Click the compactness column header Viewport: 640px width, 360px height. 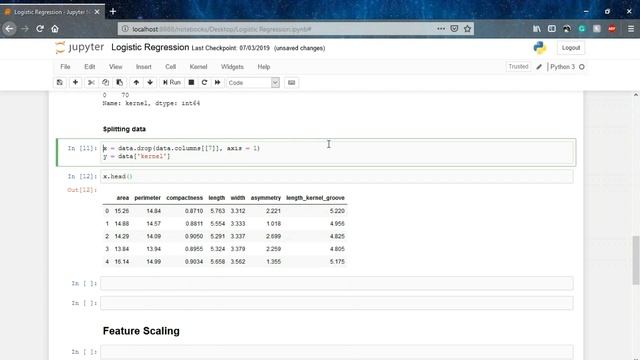184,198
